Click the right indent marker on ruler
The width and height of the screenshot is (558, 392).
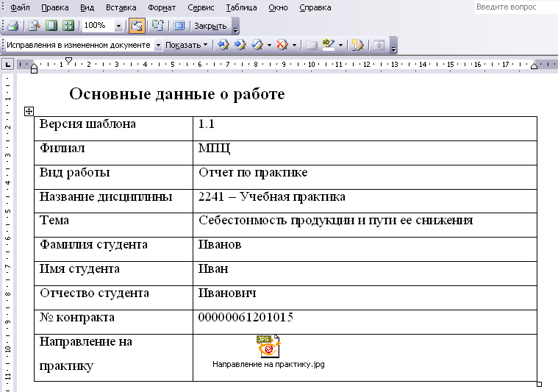534,66
